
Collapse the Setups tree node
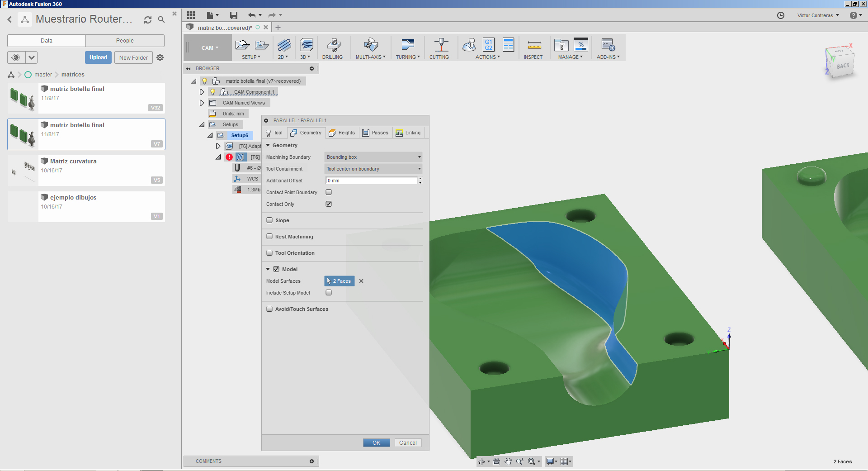click(x=202, y=124)
